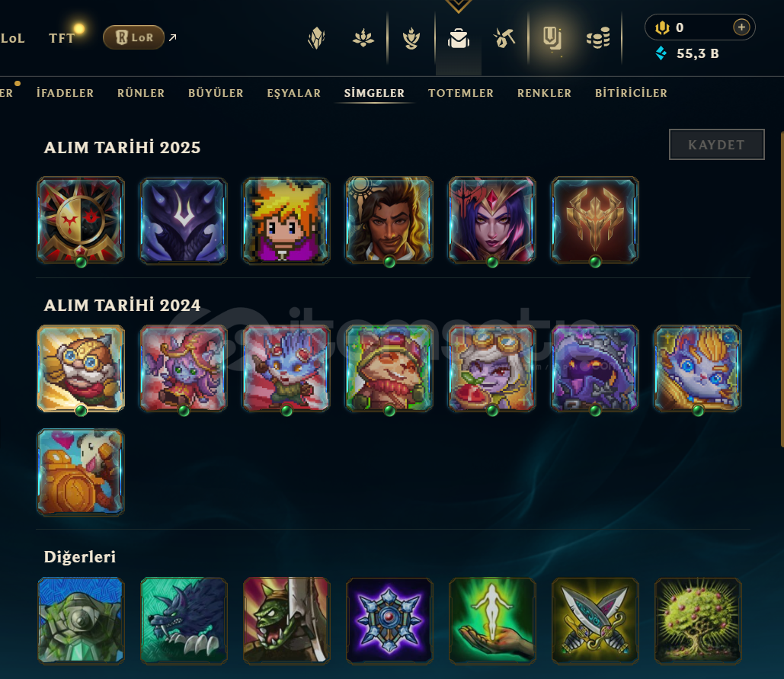Open the Store coins icon
784x679 pixels.
[x=598, y=38]
